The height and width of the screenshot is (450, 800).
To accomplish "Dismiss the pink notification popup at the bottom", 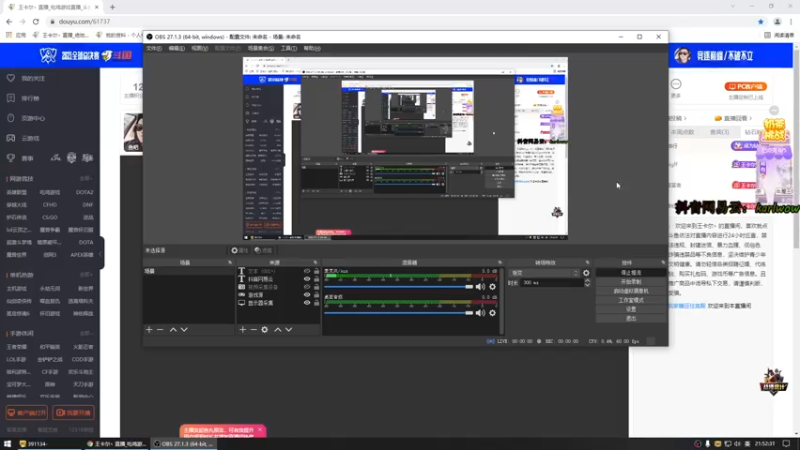I will pyautogui.click(x=260, y=430).
